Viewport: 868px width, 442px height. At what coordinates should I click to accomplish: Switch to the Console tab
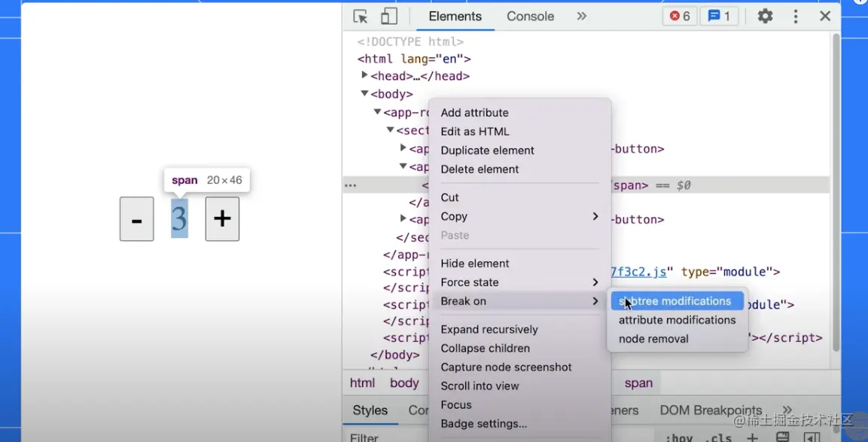tap(530, 17)
